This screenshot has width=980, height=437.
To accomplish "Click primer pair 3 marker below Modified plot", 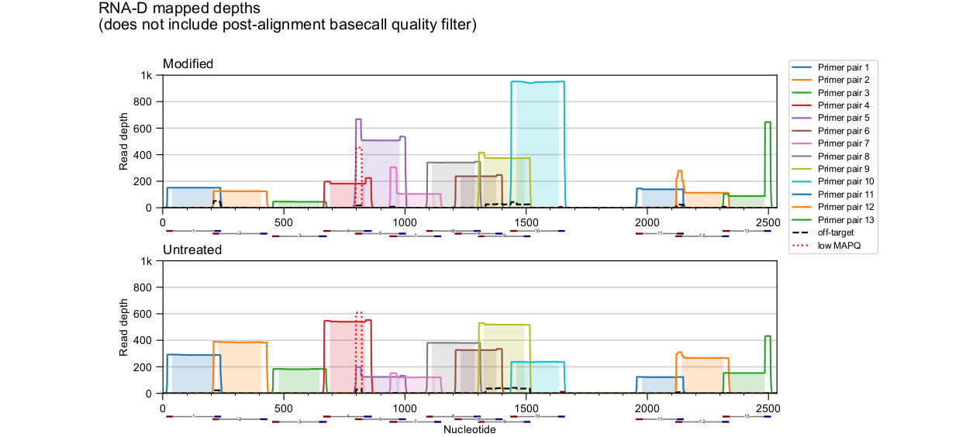I will tap(299, 236).
